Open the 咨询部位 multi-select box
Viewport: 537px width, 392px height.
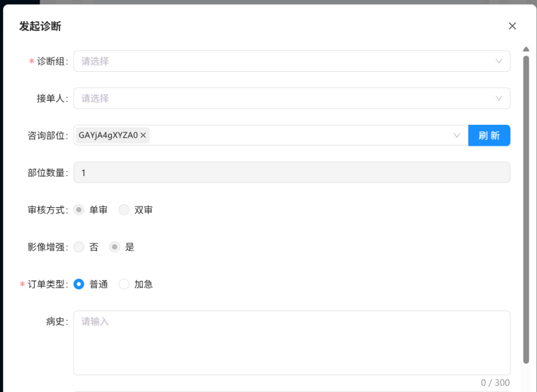298,135
